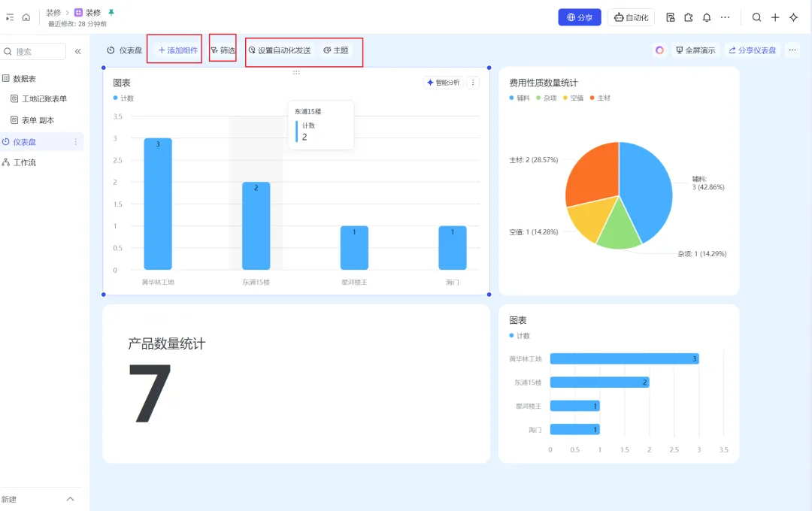Toggle the 辅料 legend in the pie chart
812x511 pixels.
pos(520,98)
